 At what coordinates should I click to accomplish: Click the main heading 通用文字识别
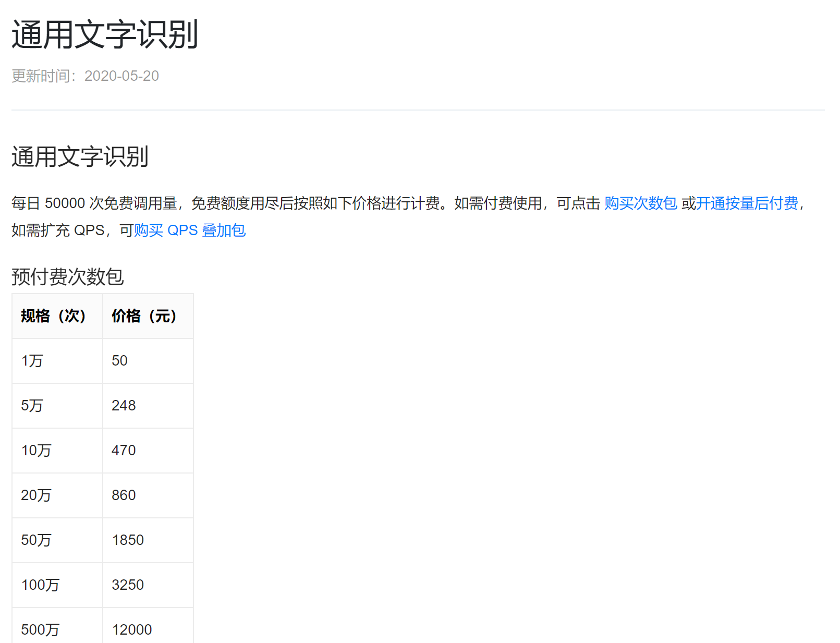(x=104, y=32)
